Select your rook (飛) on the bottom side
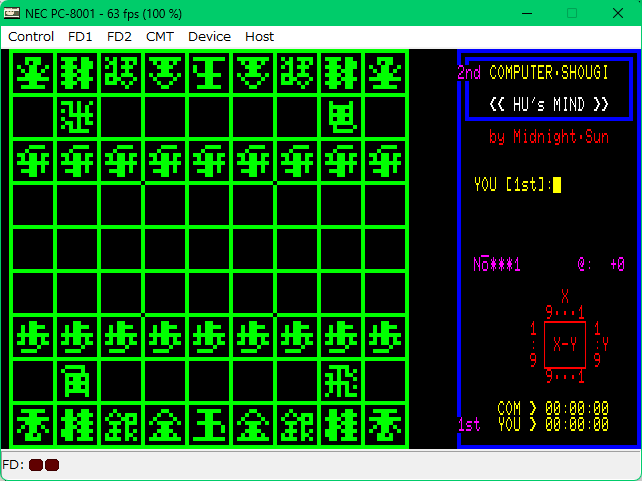This screenshot has height=481, width=642. click(341, 382)
